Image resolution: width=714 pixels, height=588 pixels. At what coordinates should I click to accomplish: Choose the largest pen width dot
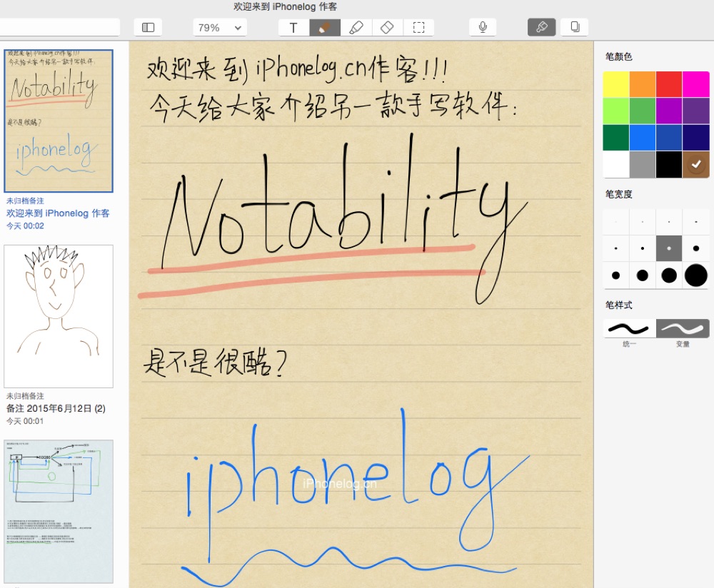695,275
